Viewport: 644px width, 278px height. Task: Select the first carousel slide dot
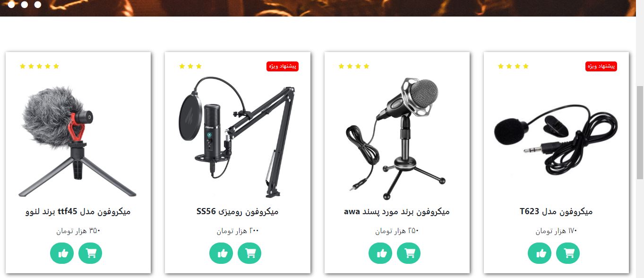[x=11, y=5]
